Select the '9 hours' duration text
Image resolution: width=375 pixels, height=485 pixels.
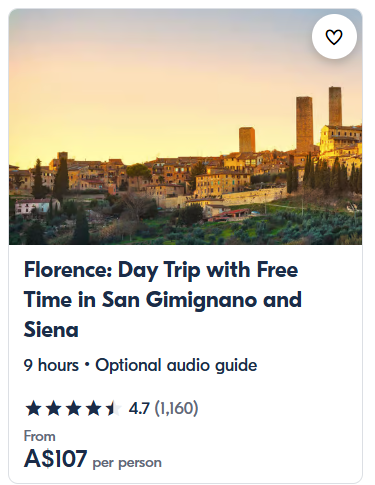click(51, 365)
